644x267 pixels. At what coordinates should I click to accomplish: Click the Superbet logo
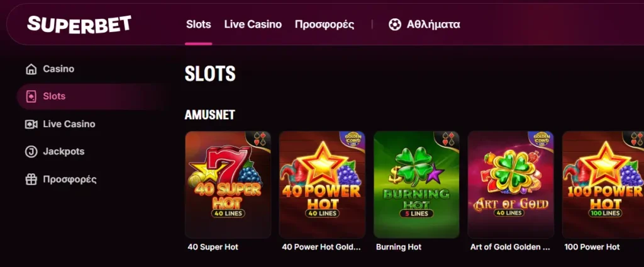[x=79, y=25]
